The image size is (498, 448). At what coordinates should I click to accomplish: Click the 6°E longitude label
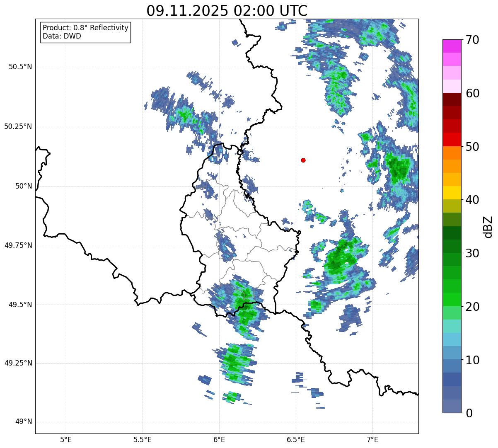tap(219, 439)
